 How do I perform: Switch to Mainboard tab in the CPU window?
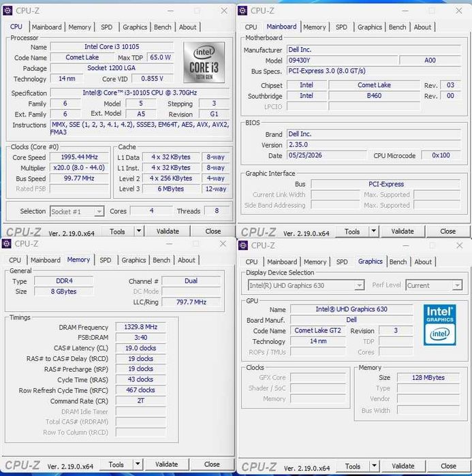click(47, 27)
